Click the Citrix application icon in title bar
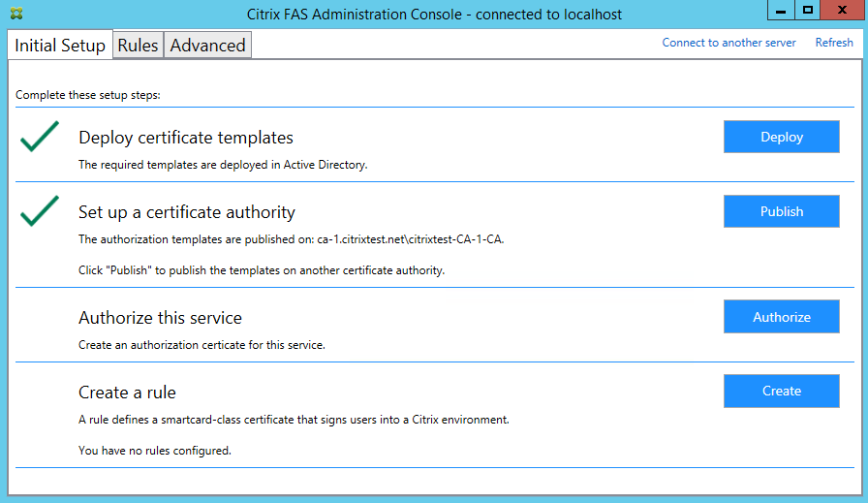 click(17, 15)
